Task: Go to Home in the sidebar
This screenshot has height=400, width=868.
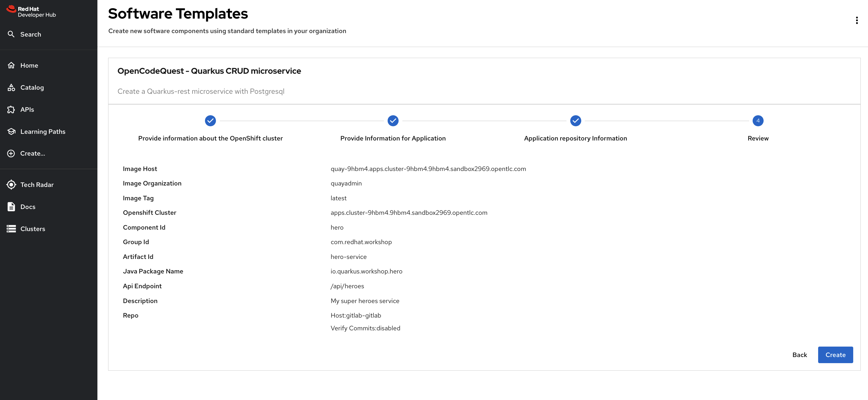Action: [48, 65]
